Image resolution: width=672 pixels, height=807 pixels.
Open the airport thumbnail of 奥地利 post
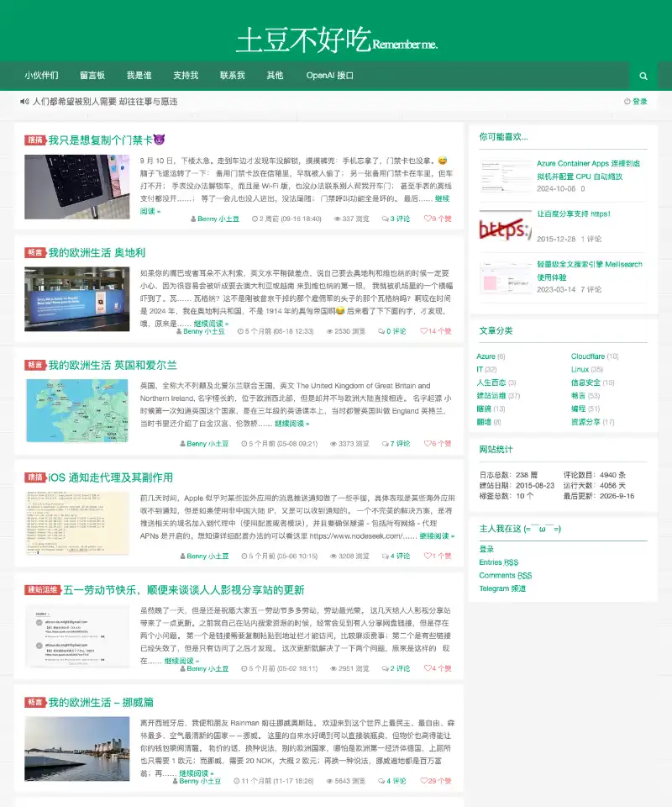pyautogui.click(x=77, y=299)
